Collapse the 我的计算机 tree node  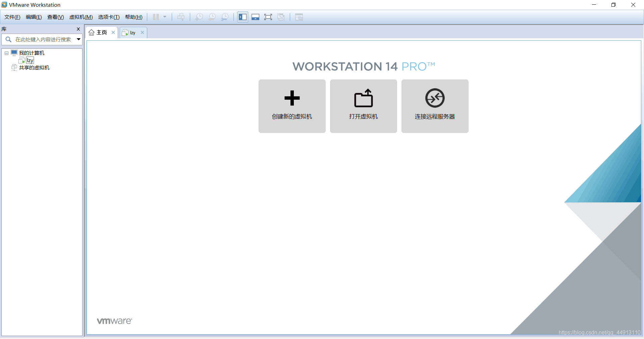6,53
